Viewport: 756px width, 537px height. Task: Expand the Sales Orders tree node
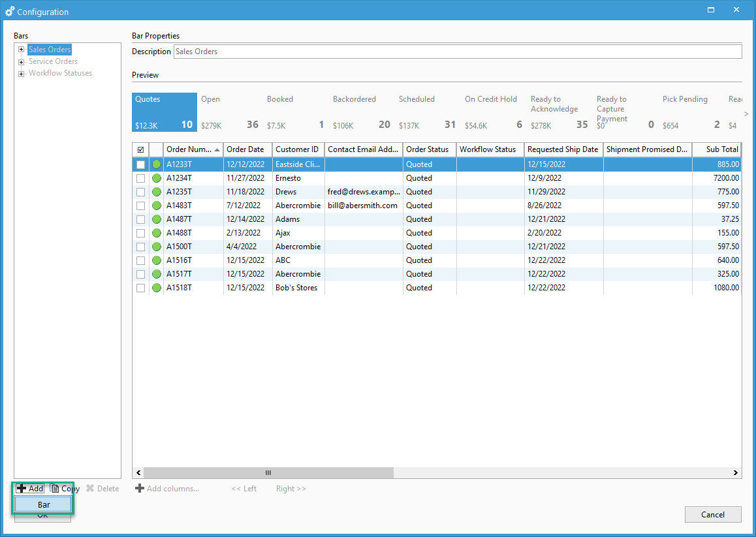click(x=22, y=50)
